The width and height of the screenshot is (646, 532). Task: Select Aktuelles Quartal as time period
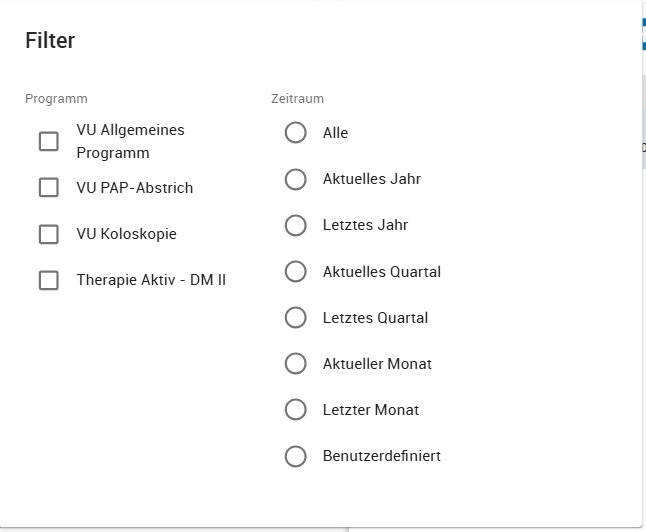pyautogui.click(x=295, y=271)
